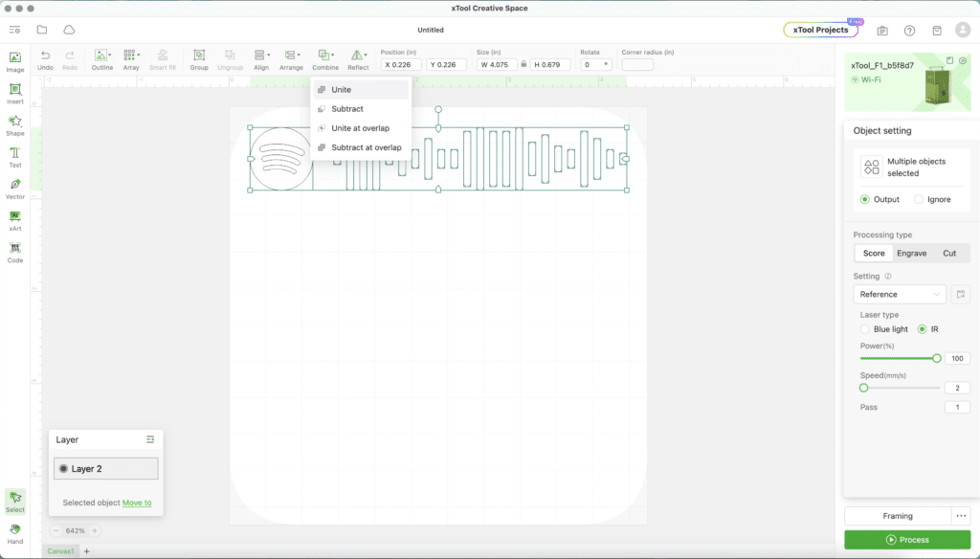Choose IR laser type
Image resolution: width=980 pixels, height=559 pixels.
(x=922, y=329)
